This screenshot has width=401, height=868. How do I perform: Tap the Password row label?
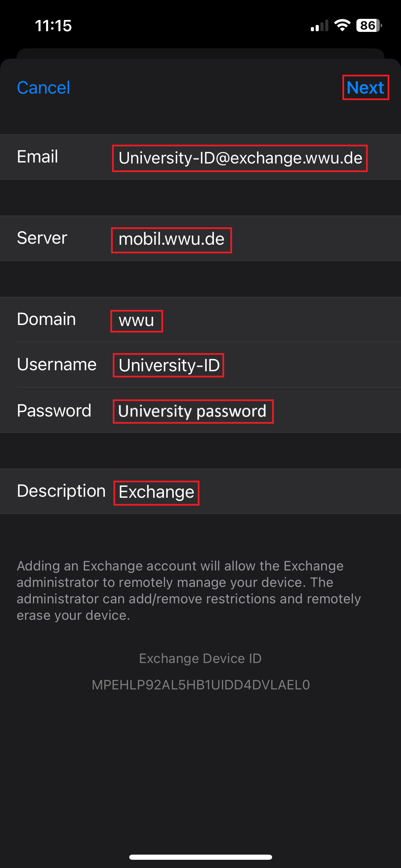[54, 410]
